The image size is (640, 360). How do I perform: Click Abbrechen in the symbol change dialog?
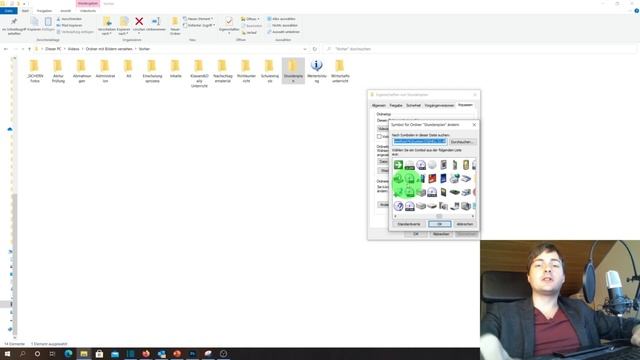click(x=464, y=224)
